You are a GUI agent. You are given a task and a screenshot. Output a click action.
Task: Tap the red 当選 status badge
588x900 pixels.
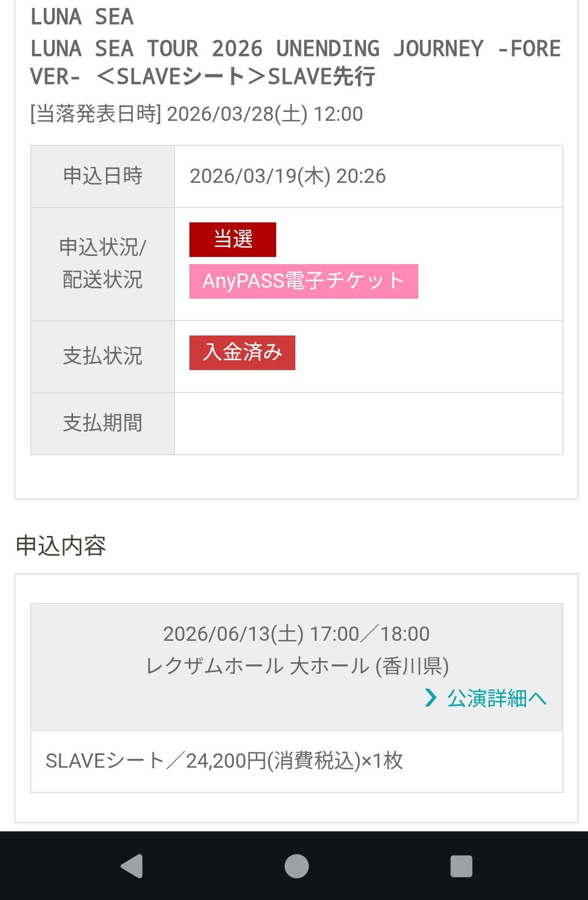pyautogui.click(x=232, y=239)
